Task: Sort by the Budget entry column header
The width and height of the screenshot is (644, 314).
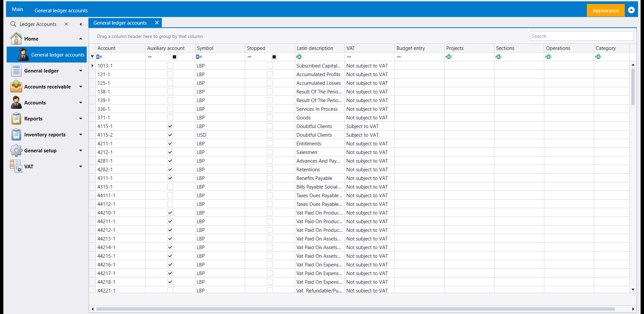Action: [419, 48]
